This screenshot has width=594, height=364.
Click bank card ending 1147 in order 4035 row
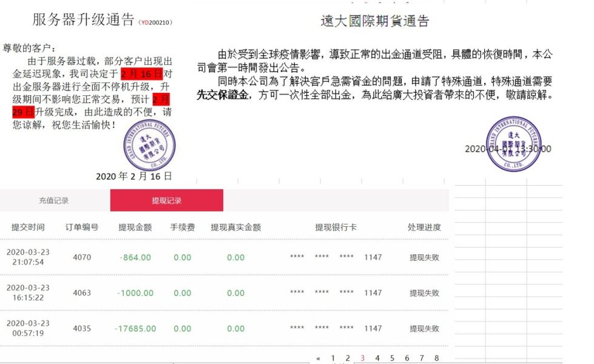coord(336,328)
